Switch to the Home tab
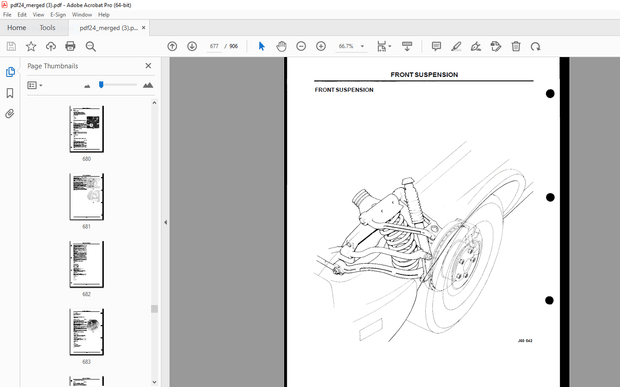Viewport: 620px width, 387px height. point(17,28)
